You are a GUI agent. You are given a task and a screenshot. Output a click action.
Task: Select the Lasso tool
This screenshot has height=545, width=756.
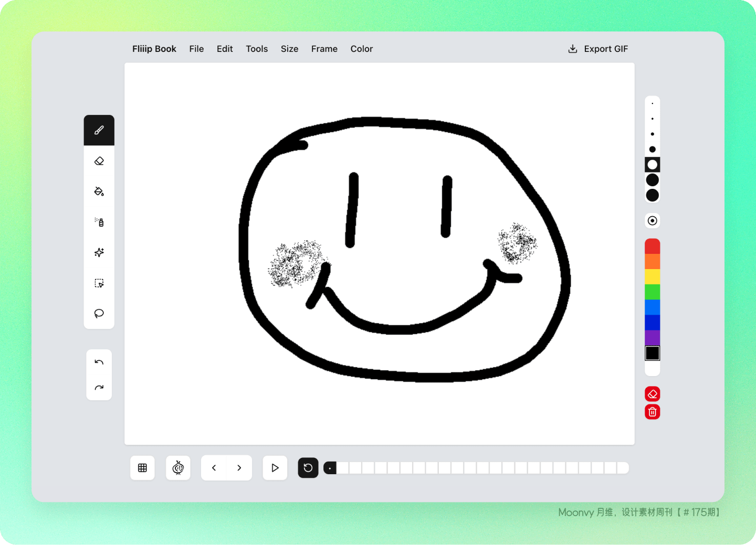tap(99, 314)
